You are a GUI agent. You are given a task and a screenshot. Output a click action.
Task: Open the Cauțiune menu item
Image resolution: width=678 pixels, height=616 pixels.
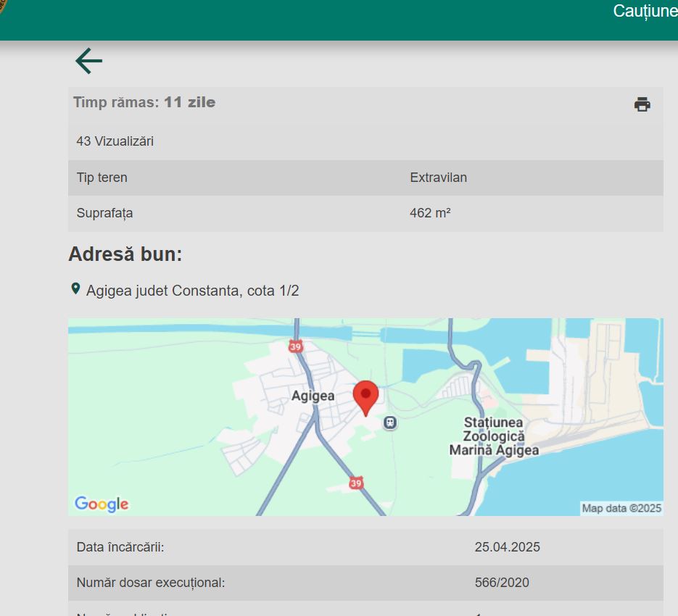coord(645,12)
